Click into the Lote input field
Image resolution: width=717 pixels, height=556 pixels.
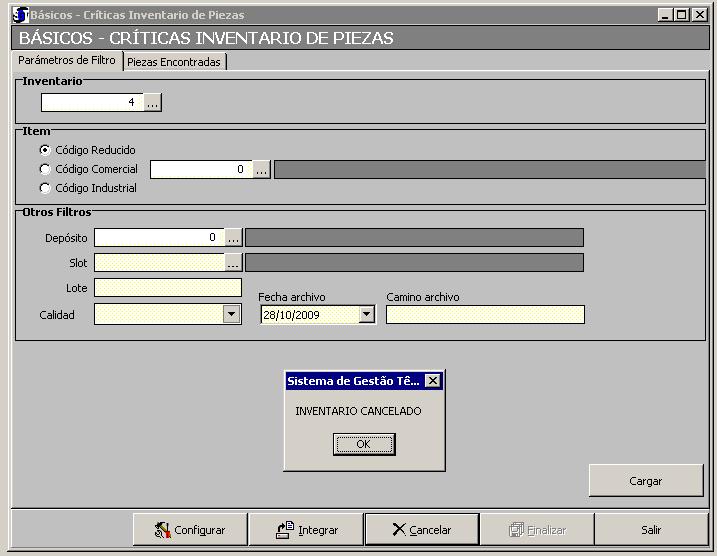click(168, 288)
